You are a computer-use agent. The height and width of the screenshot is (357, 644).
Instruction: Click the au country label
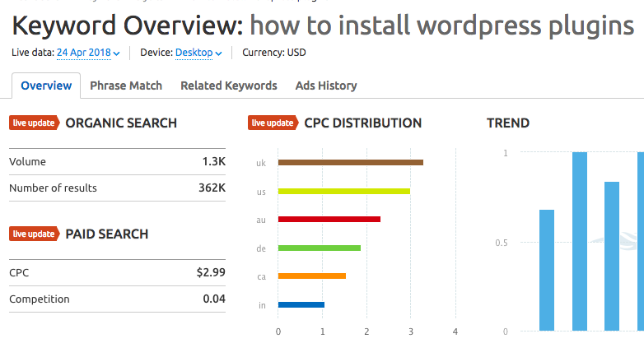(x=261, y=220)
